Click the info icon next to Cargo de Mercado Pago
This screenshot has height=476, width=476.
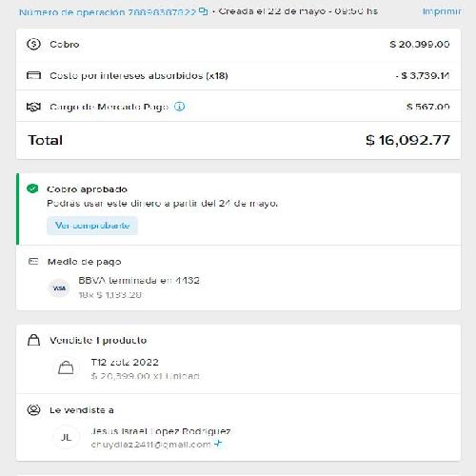180,107
